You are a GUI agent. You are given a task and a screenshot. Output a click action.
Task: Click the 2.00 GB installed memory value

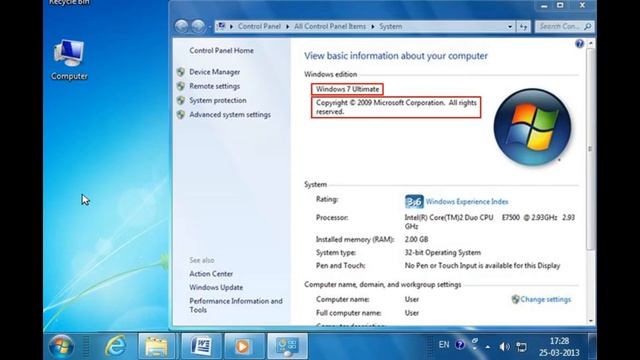coord(416,240)
